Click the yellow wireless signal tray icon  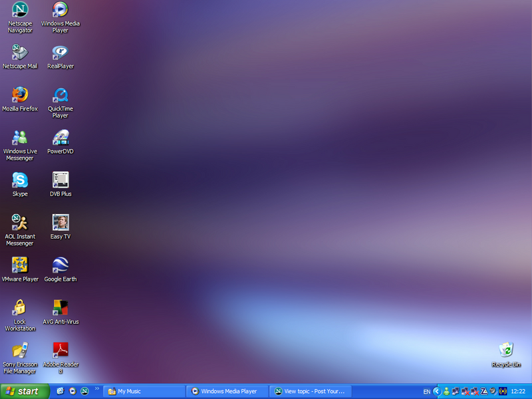click(x=503, y=392)
